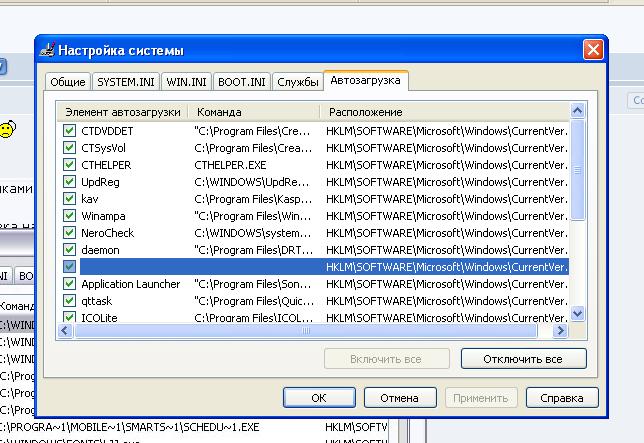The width and height of the screenshot is (644, 443).
Task: Sort by Команда column header
Action: [x=255, y=112]
